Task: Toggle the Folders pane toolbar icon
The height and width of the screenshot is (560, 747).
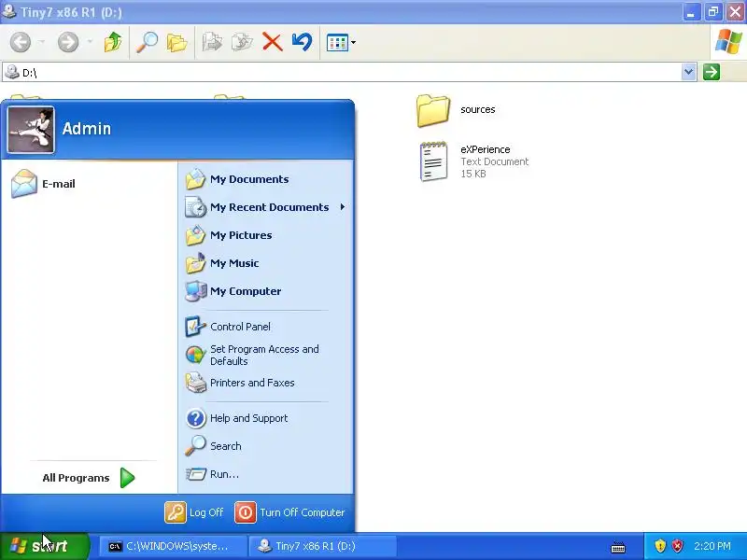Action: 176,42
